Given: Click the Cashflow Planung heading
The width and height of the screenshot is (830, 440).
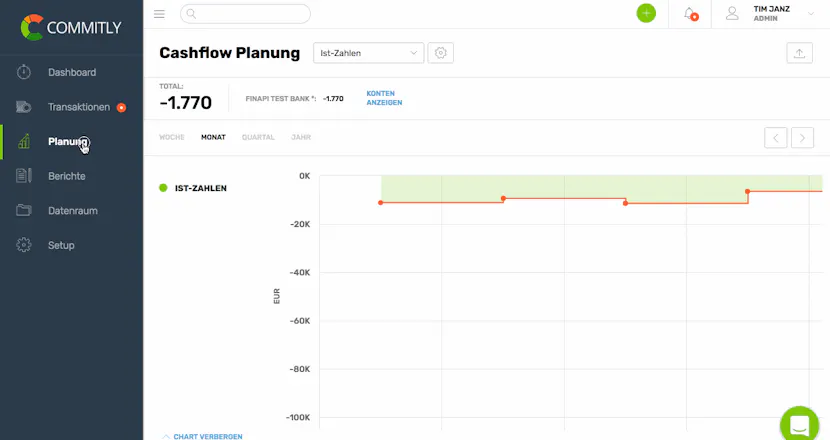Looking at the screenshot, I should (x=230, y=53).
